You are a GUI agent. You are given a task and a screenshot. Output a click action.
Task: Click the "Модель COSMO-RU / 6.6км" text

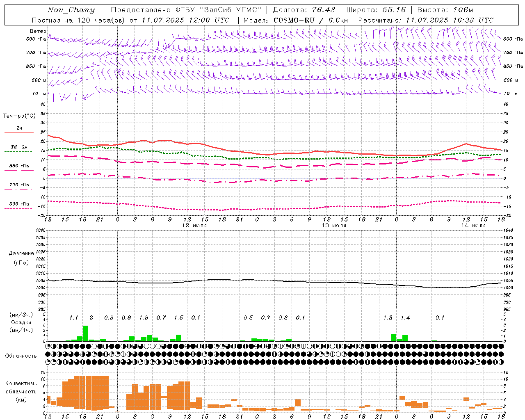pos(296,20)
